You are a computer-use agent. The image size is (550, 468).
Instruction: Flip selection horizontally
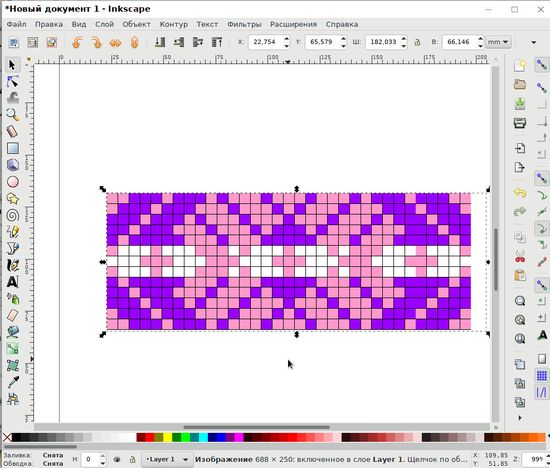point(115,42)
